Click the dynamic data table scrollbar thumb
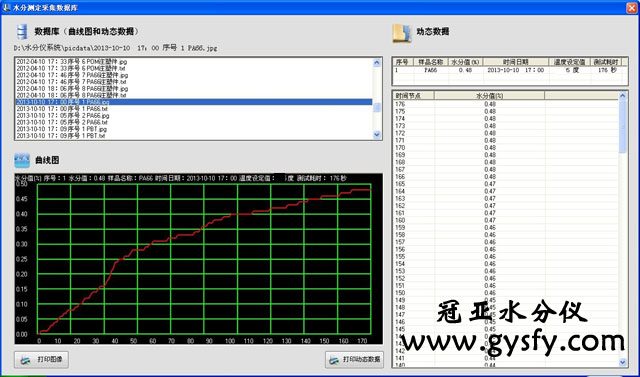Screen dimensions: 640x377 pyautogui.click(x=622, y=126)
